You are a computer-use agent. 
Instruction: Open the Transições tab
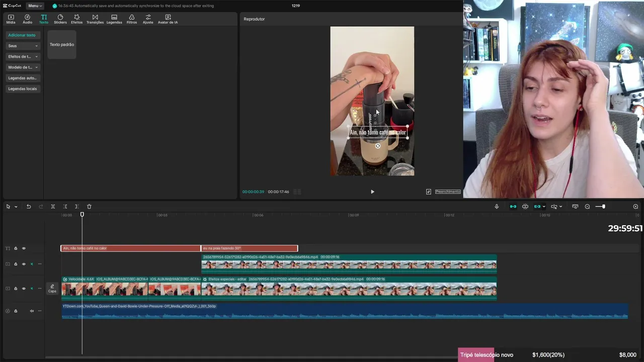95,19
